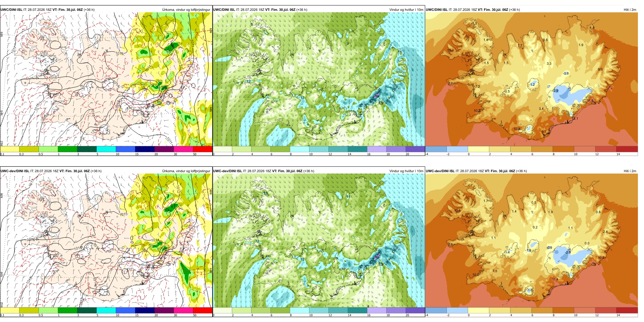
Task: Pick teal 14 swatch in top wind legend
Action: [x=357, y=149]
